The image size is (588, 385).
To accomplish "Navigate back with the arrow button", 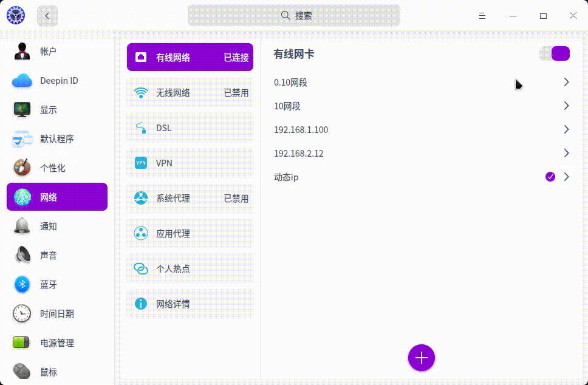I will click(47, 16).
